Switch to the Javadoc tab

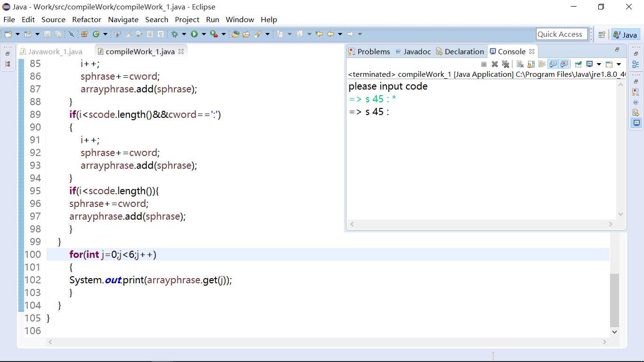click(x=413, y=51)
